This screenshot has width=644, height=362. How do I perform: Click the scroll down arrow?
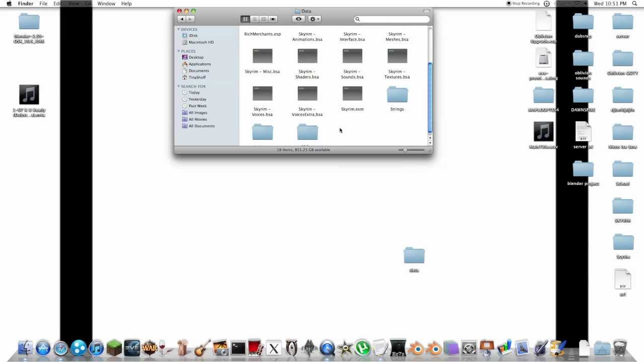click(x=430, y=143)
